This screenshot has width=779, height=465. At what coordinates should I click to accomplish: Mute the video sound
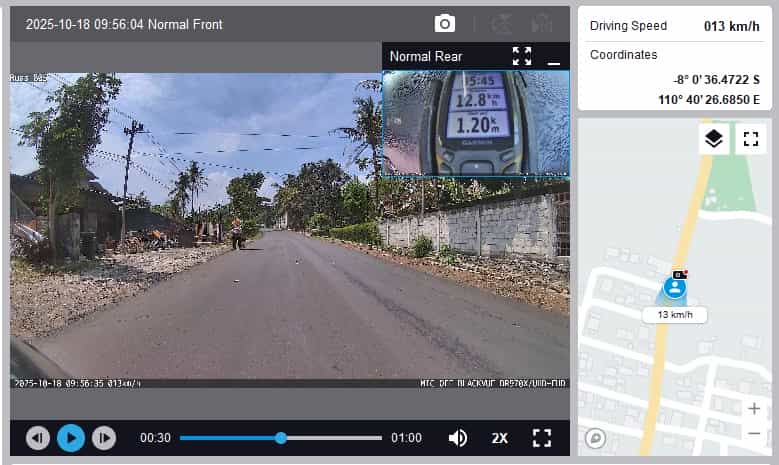(x=458, y=438)
